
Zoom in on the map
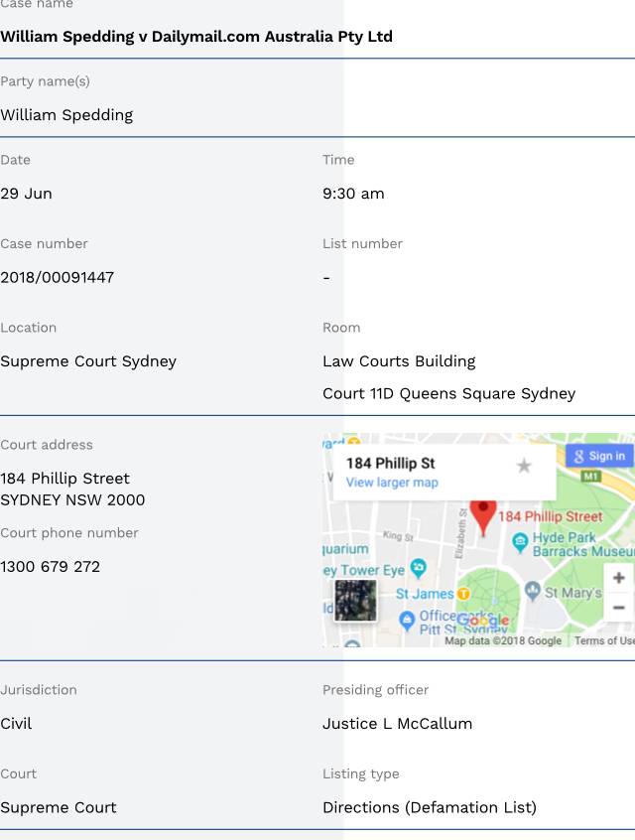pyautogui.click(x=618, y=578)
